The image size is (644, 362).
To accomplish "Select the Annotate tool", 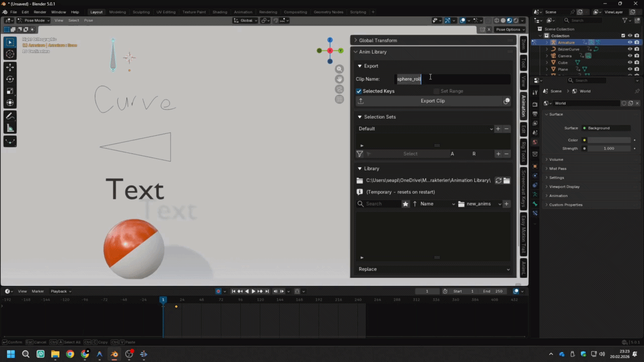I will pos(10,116).
